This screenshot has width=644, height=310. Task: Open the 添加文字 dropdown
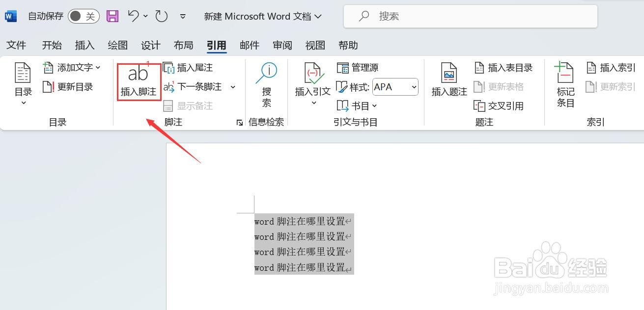click(x=72, y=67)
